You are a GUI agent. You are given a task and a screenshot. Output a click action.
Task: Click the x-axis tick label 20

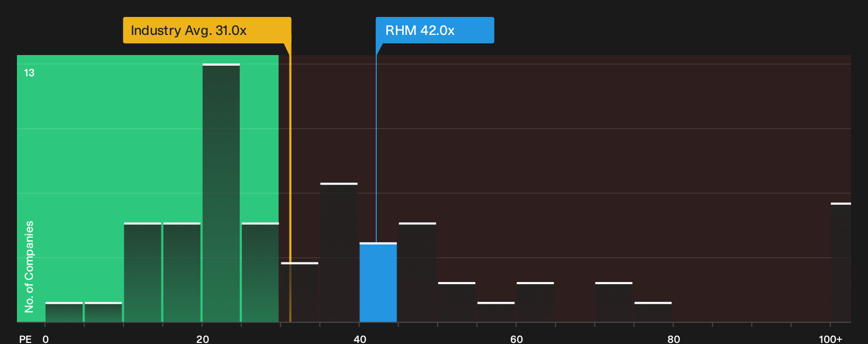pyautogui.click(x=203, y=339)
